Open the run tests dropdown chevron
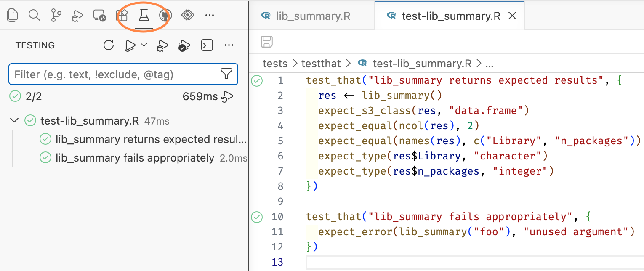This screenshot has width=644, height=271. click(144, 45)
